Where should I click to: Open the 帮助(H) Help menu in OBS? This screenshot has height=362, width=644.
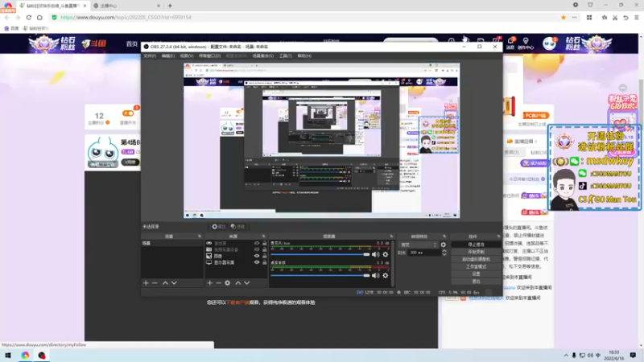coord(304,56)
